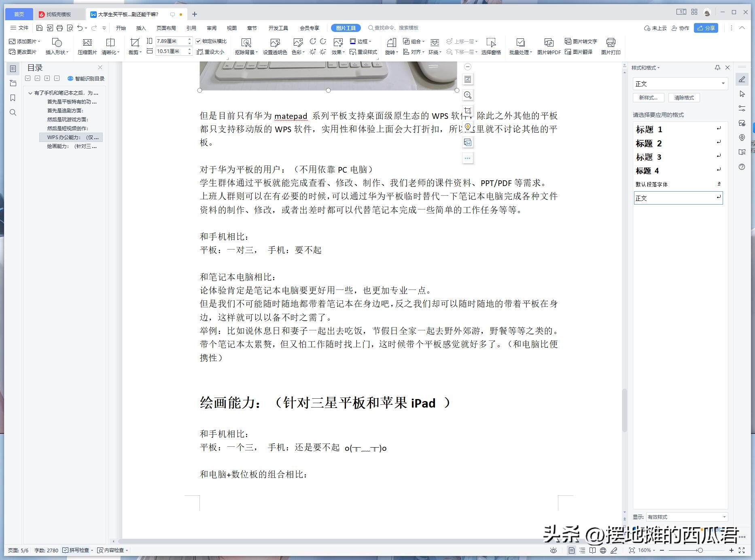Image resolution: width=755 pixels, height=560 pixels.
Task: Click the help icon in right sidebar
Action: 742,167
